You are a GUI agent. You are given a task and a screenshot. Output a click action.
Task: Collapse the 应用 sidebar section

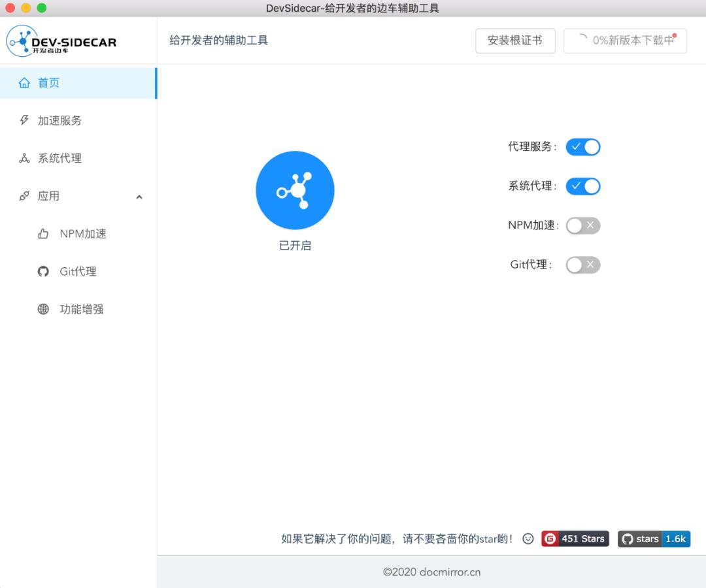139,196
